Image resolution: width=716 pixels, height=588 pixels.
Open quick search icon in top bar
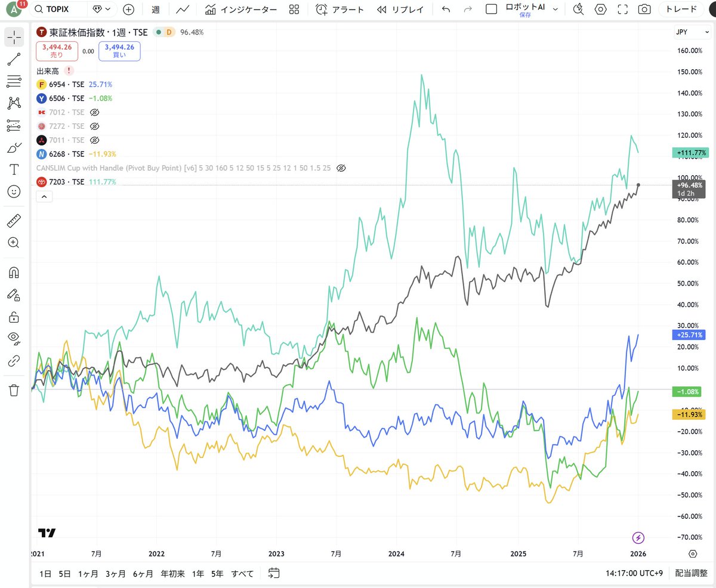click(x=578, y=10)
